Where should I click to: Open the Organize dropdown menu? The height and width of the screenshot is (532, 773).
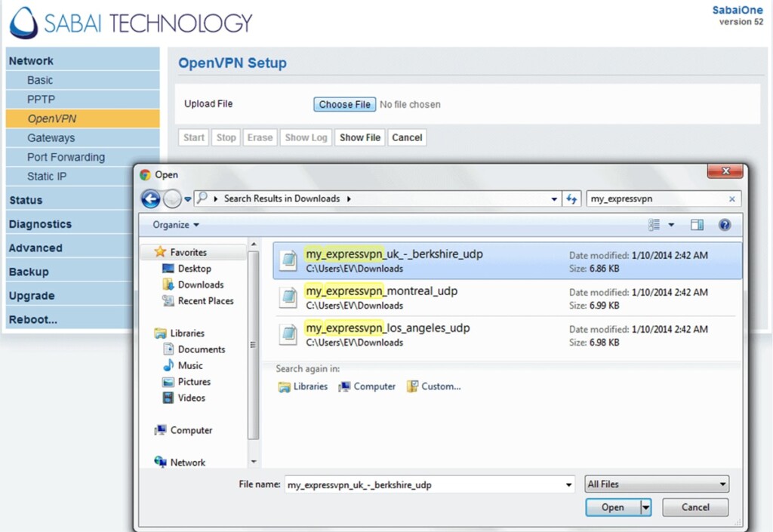[x=175, y=225]
